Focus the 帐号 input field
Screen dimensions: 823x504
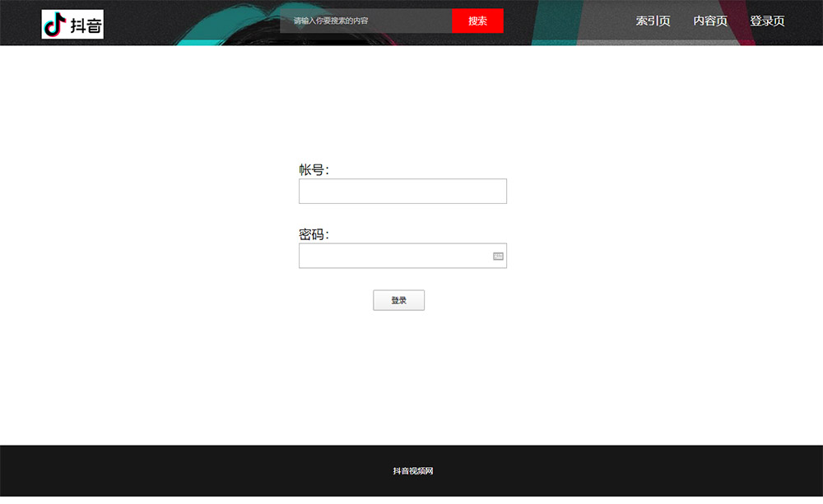tap(402, 191)
